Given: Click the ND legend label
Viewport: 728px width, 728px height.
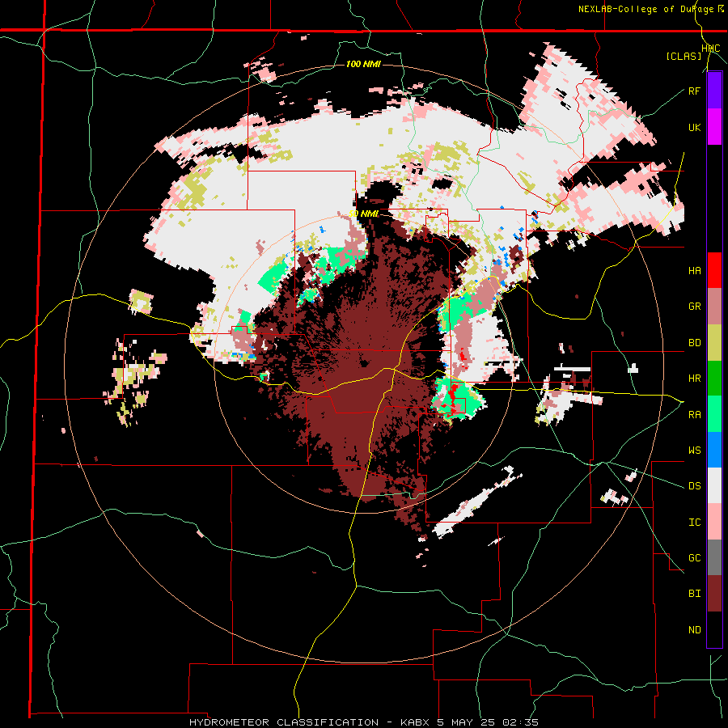Looking at the screenshot, I should point(694,629).
